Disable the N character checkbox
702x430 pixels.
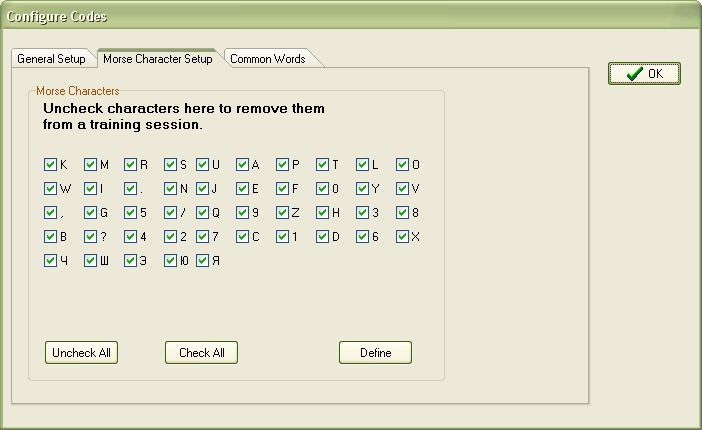click(x=171, y=189)
